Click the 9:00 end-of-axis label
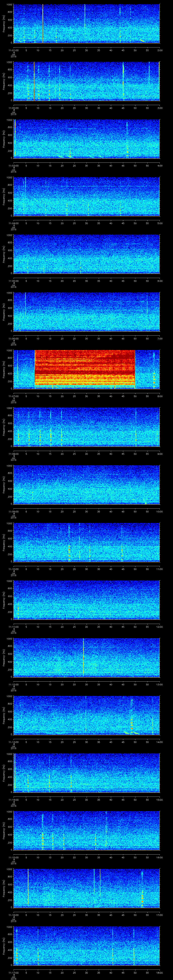173x980 pixels. coord(160,454)
